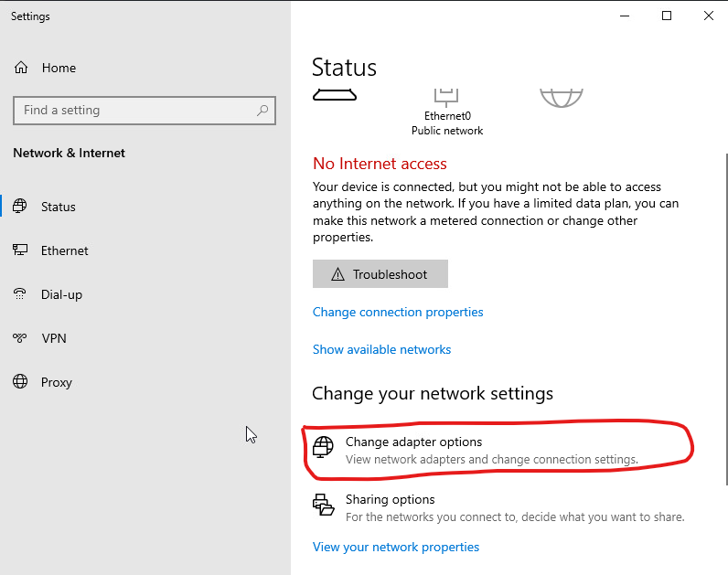Open the VPN settings page
The width and height of the screenshot is (728, 575).
pyautogui.click(x=145, y=338)
